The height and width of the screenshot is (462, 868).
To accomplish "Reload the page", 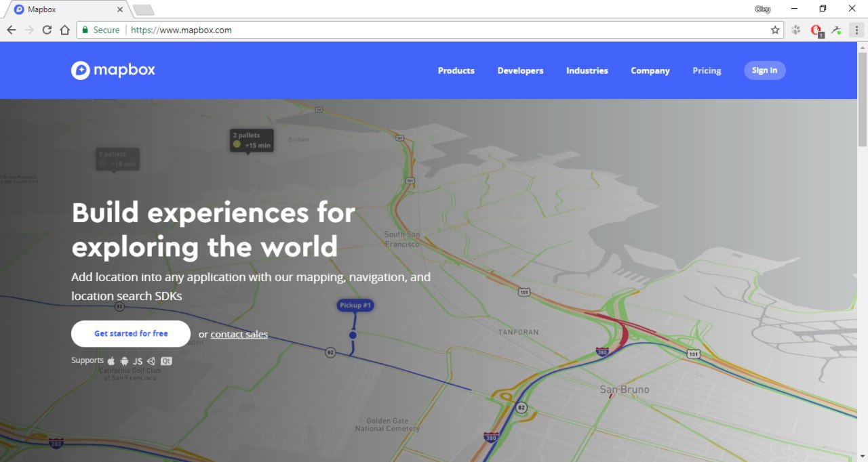I will 47,30.
